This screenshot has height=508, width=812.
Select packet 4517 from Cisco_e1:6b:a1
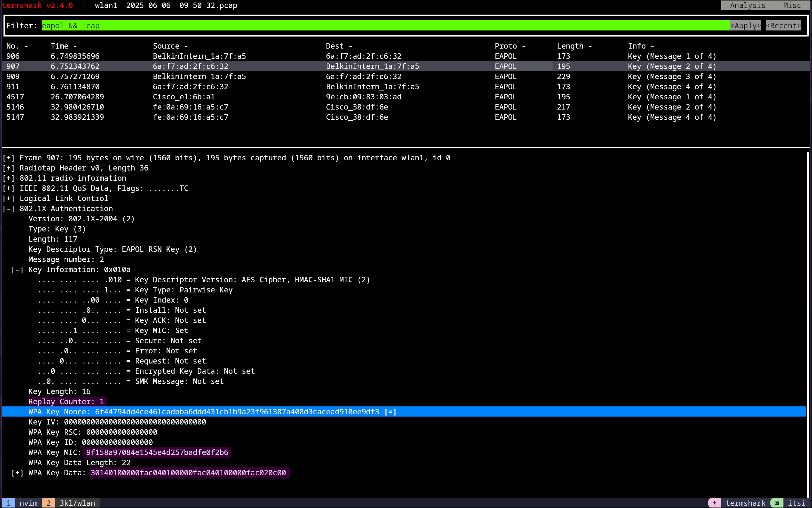tap(406, 97)
